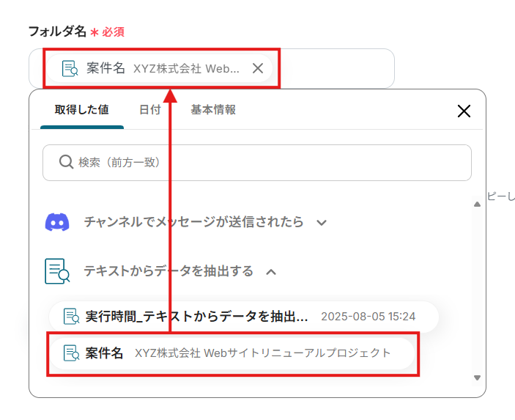Open the 日付 tab
This screenshot has height=420, width=515.
tap(149, 110)
